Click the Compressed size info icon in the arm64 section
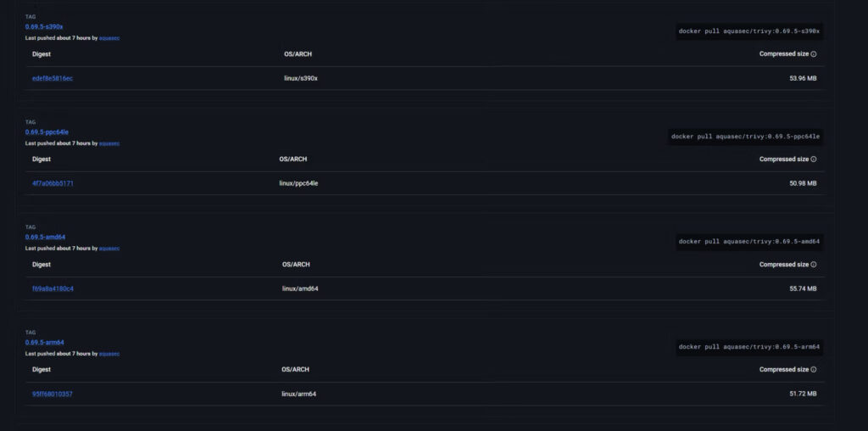 814,370
